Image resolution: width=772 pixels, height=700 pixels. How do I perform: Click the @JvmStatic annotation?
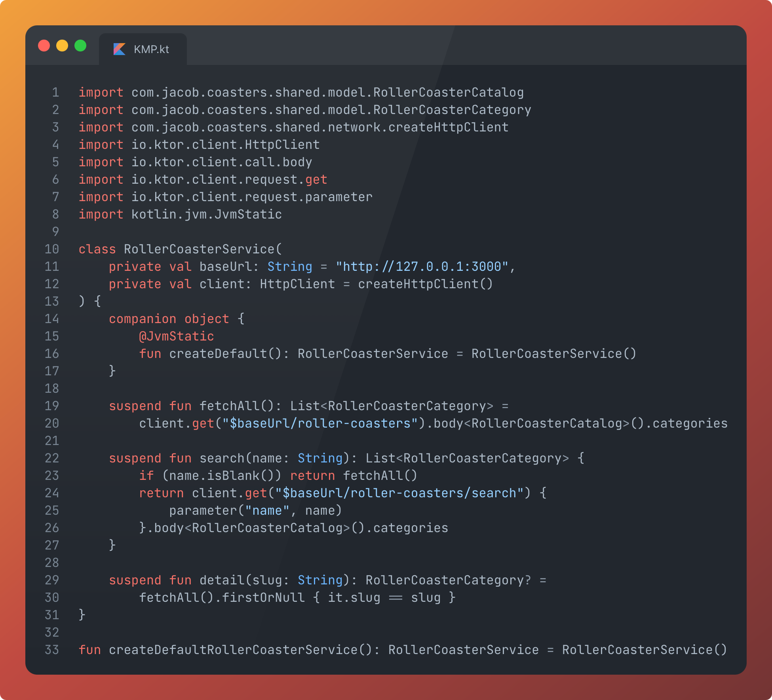point(176,336)
